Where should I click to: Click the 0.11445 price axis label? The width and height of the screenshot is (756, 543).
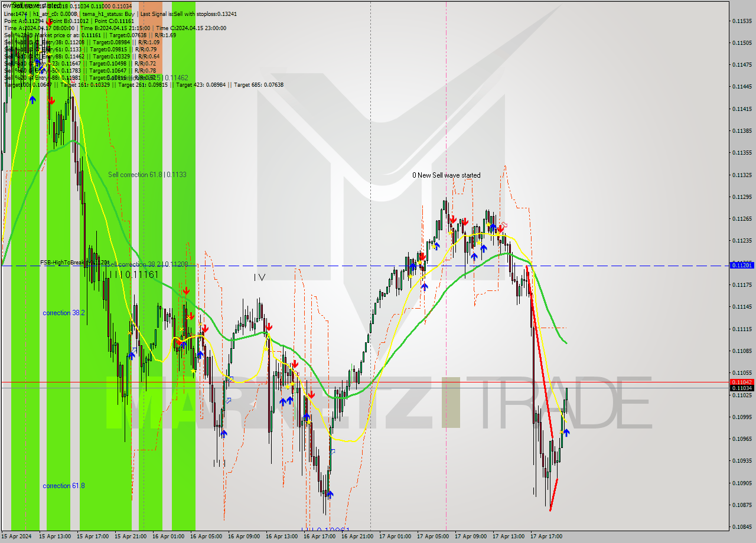(x=742, y=87)
